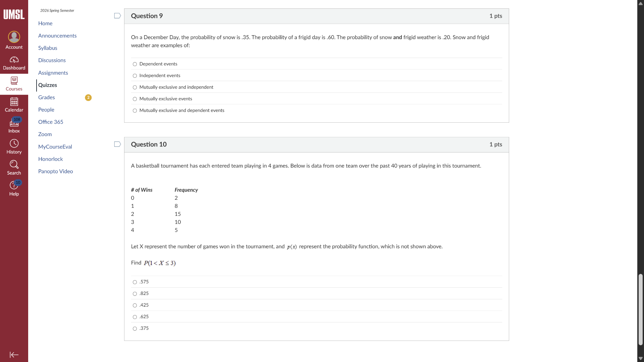644x362 pixels.
Task: Flag Question 9 with bookmark icon
Action: pyautogui.click(x=117, y=16)
